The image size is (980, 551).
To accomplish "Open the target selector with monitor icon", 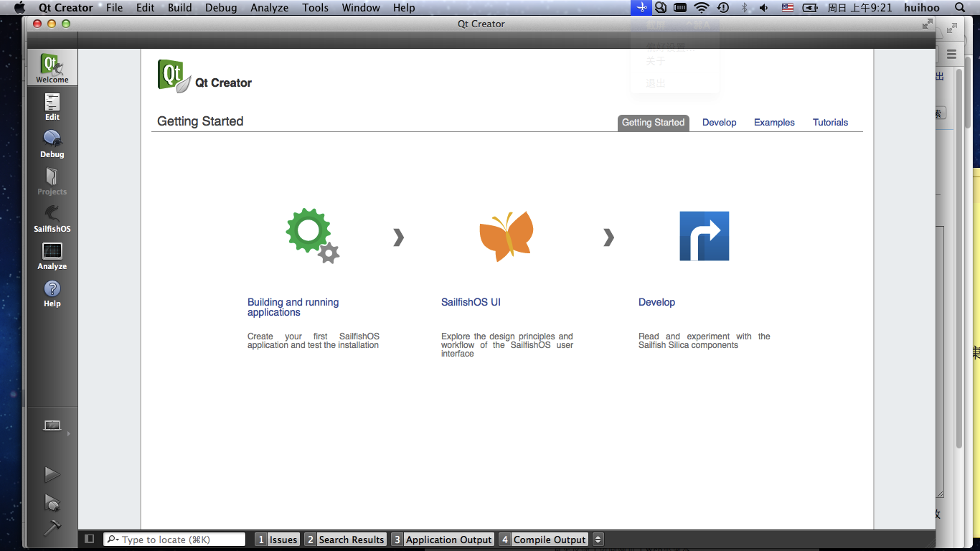I will tap(53, 426).
